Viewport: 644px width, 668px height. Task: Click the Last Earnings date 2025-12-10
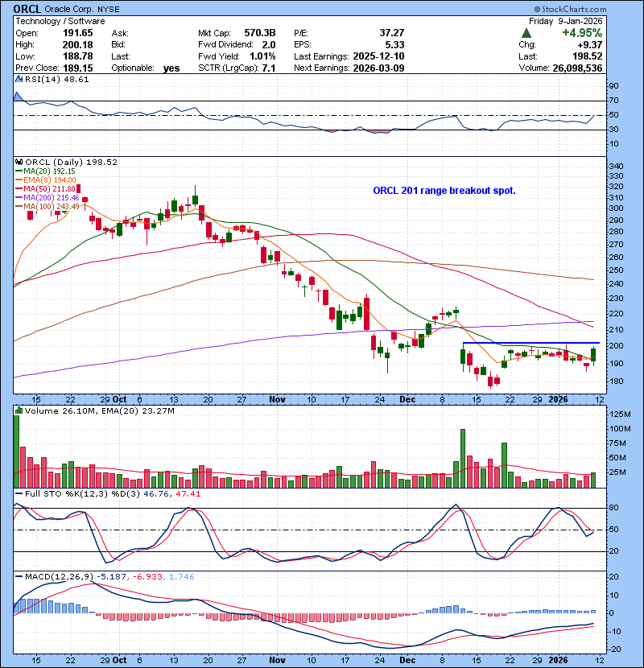(x=378, y=56)
